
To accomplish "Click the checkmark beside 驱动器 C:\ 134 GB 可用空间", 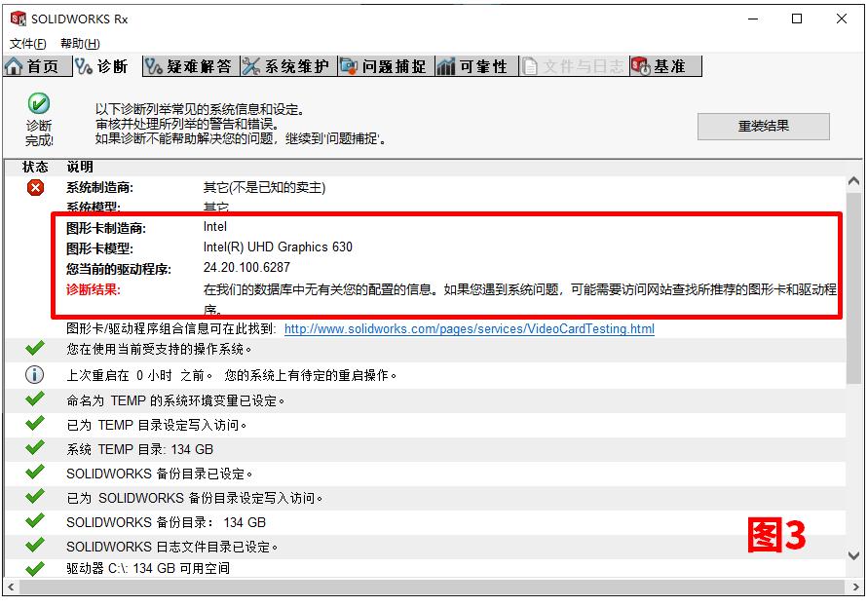I will click(35, 568).
